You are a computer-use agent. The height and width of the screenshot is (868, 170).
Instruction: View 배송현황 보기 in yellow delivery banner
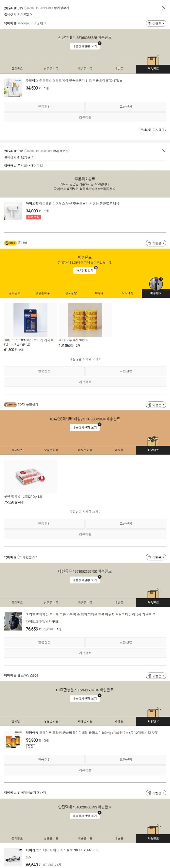[85, 270]
